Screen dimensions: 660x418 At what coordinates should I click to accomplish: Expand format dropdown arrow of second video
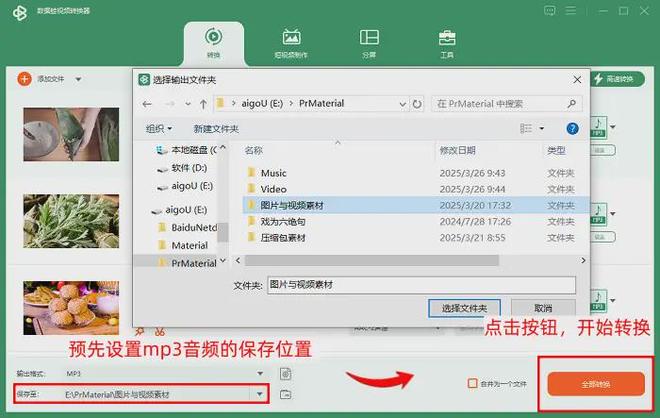(x=613, y=214)
